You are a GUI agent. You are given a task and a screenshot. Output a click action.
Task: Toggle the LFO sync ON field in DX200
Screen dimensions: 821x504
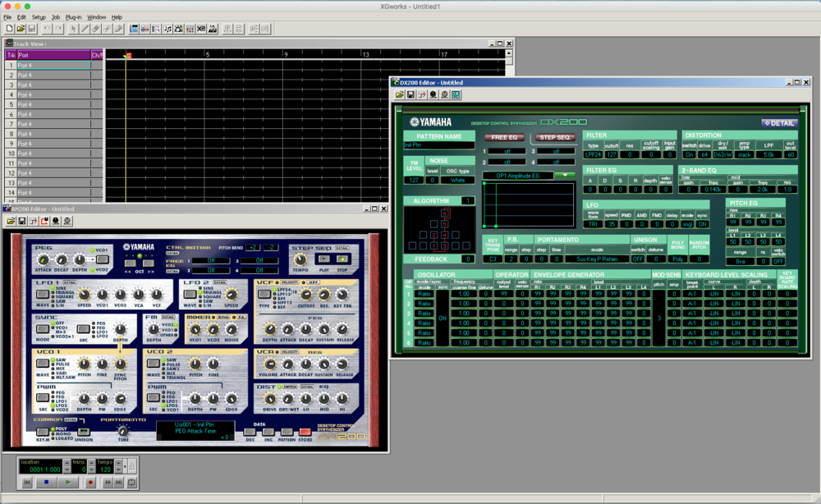tap(702, 223)
